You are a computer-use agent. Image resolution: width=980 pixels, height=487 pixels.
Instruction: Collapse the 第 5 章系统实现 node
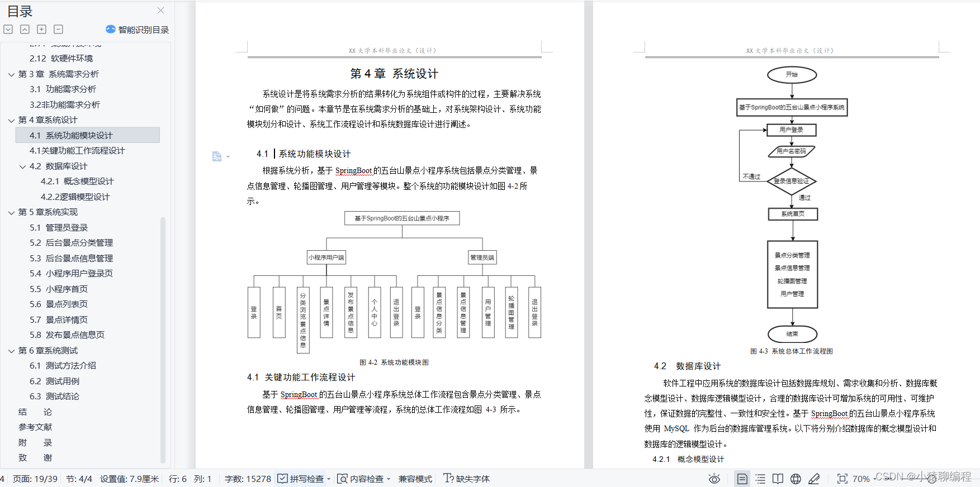click(x=11, y=212)
